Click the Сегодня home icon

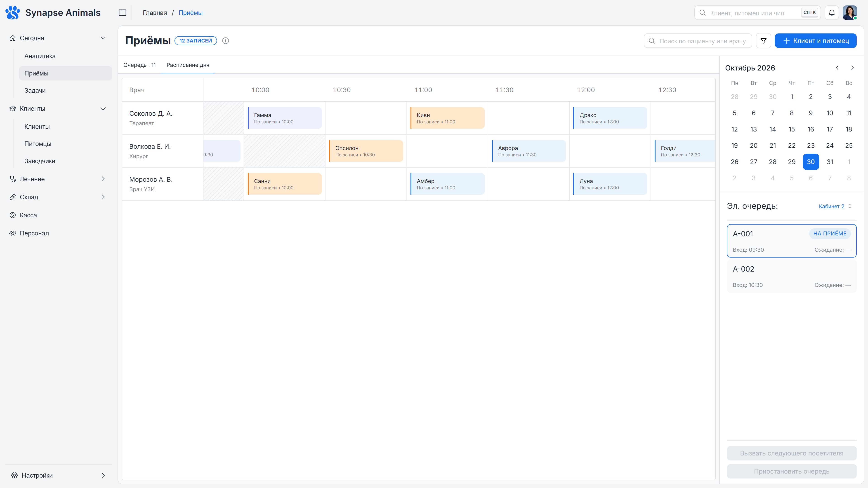[x=13, y=38]
